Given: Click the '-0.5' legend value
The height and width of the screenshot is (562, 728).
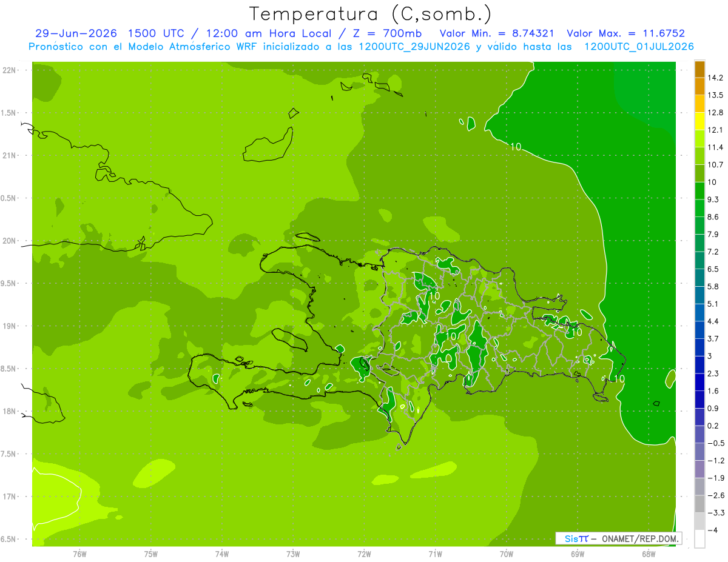Looking at the screenshot, I should point(716,443).
